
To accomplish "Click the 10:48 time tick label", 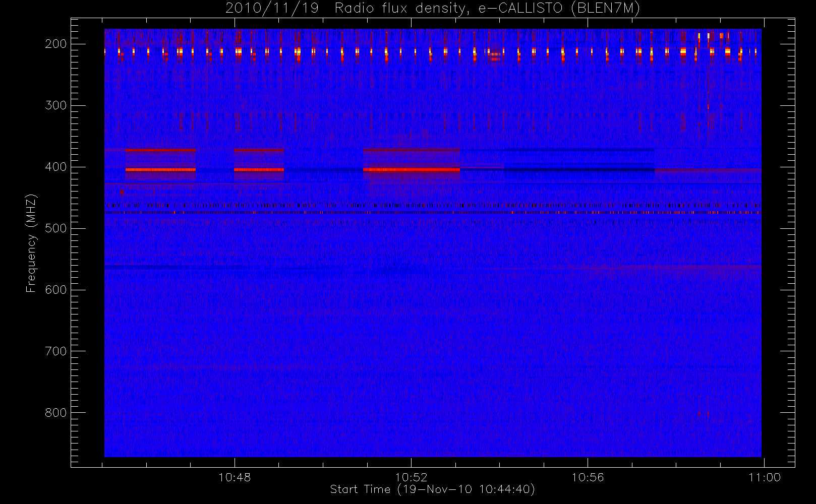I will tap(235, 477).
